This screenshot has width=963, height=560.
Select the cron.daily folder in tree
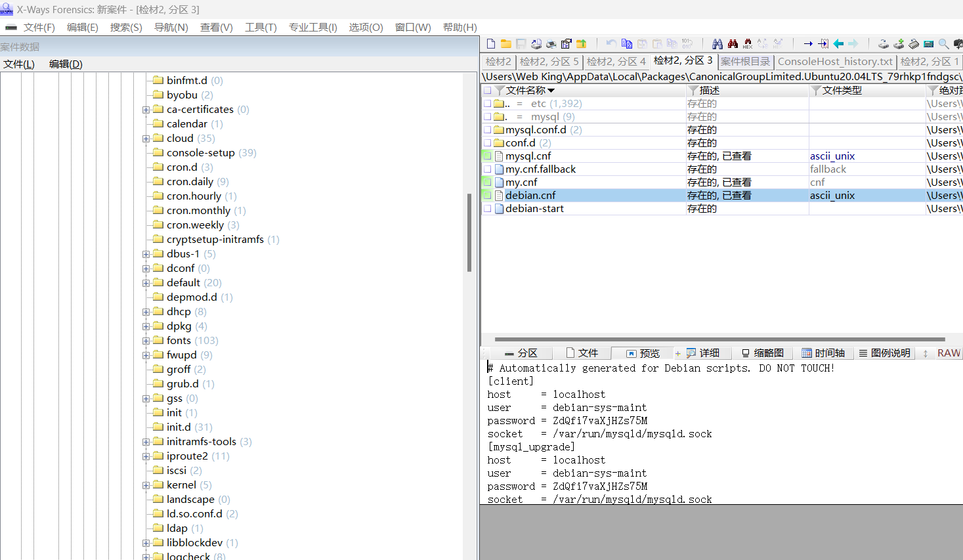pos(190,182)
